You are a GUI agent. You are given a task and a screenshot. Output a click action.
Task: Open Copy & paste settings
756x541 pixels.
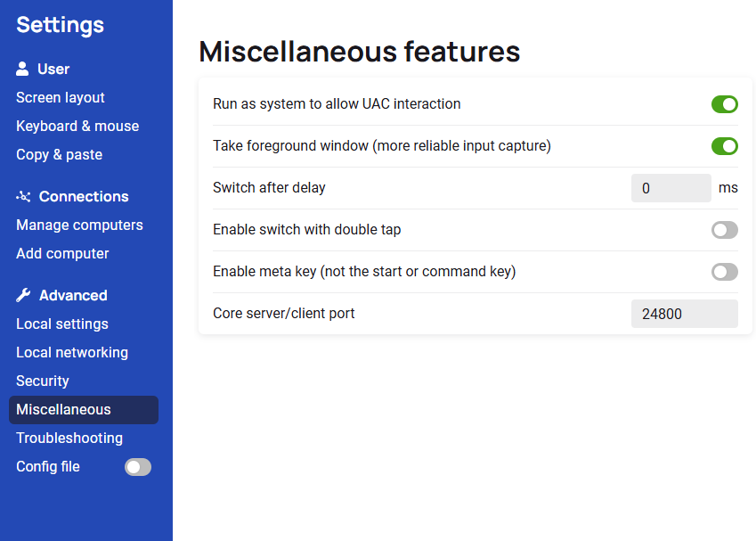(x=59, y=155)
